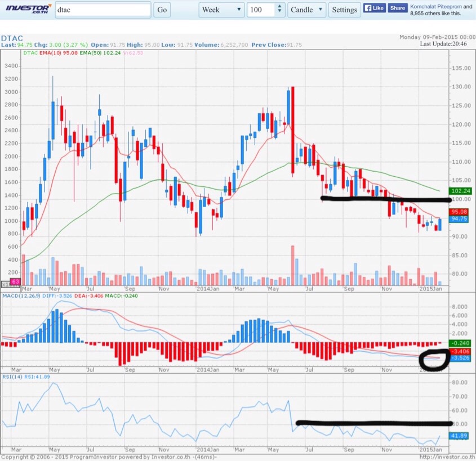Click the Volume: 6,252,700 readout
Screen dimensions: 476x461
click(221, 45)
